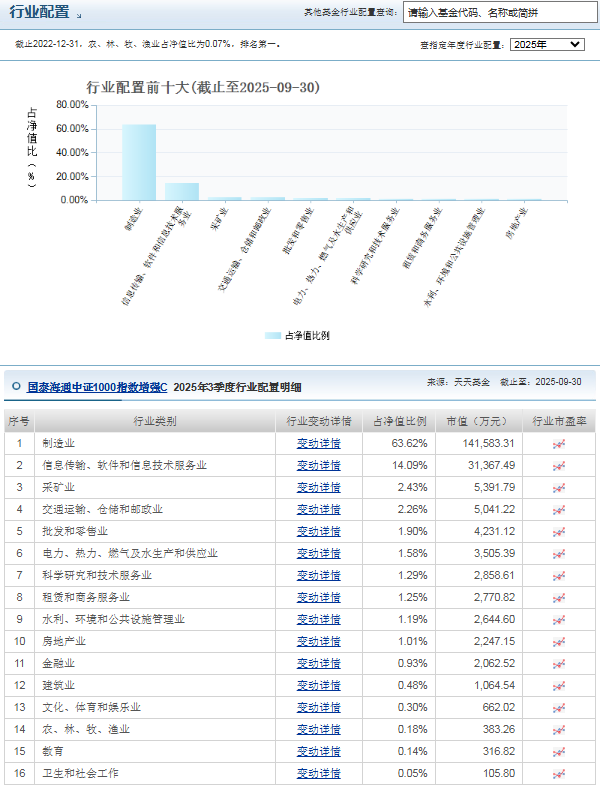
Task: Open P/E chart icon for 建筑业 row
Action: coord(559,686)
